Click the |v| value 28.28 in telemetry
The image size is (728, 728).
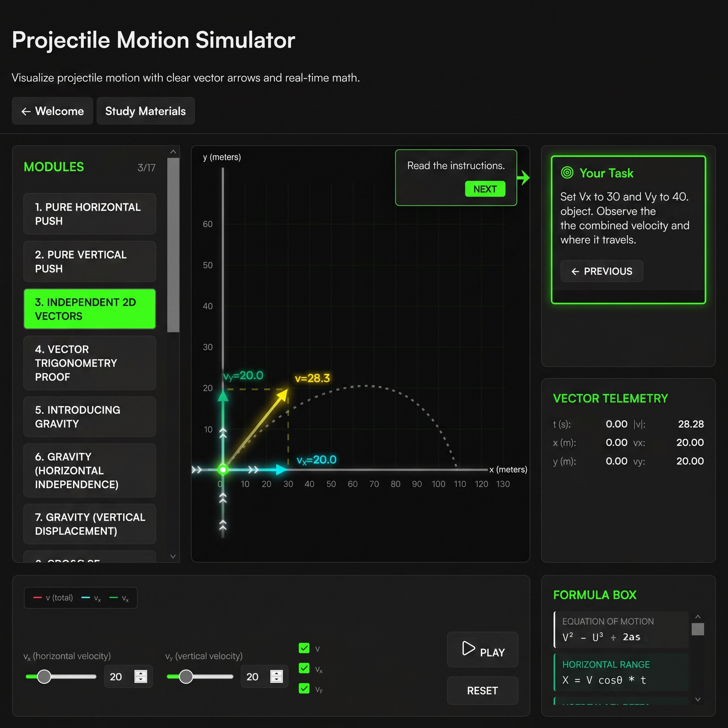tap(691, 424)
